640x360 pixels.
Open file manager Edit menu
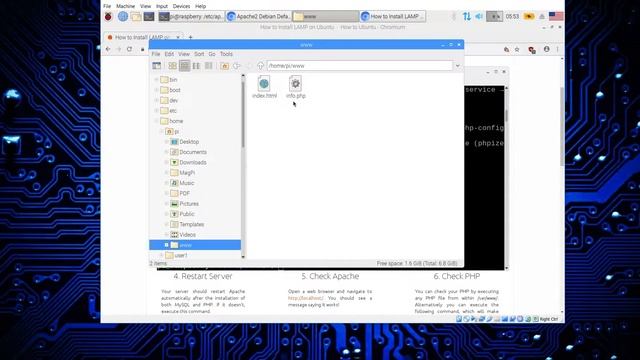click(169, 54)
